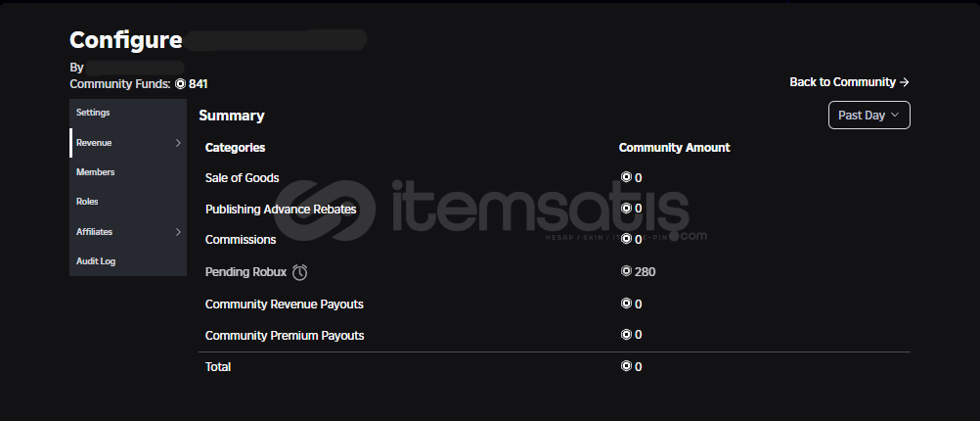Click Robux icon in Community Premium Payouts row
The height and width of the screenshot is (421, 980).
pyautogui.click(x=626, y=335)
